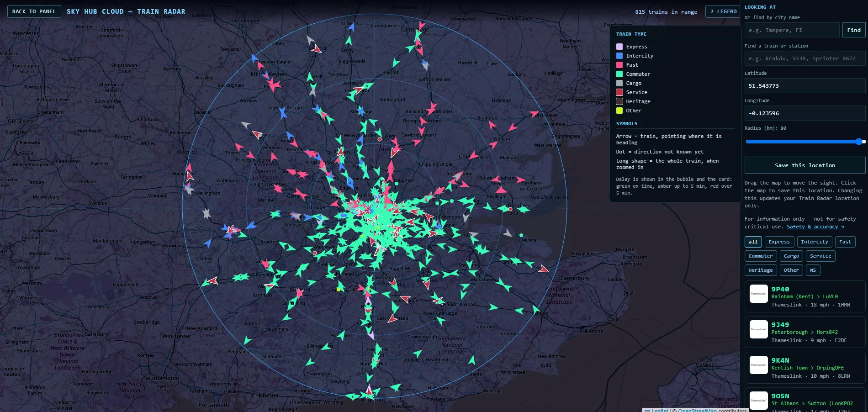The image size is (868, 412).
Task: Click the Longitude field showing -0.123596
Action: [805, 113]
